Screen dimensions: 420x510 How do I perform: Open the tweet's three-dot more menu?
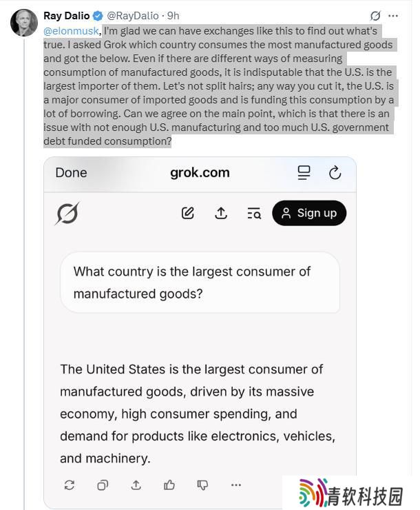point(393,16)
